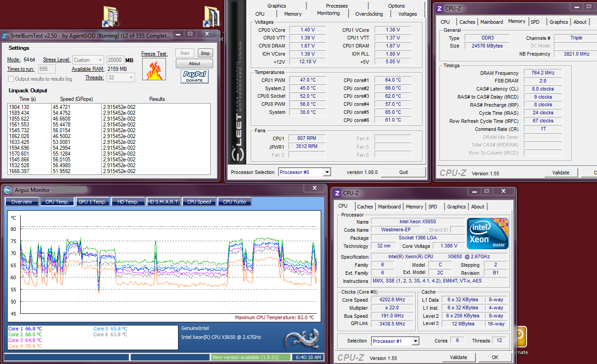Open the SPD tab in CPU-Z Memory window
The image size is (597, 364).
(x=535, y=22)
